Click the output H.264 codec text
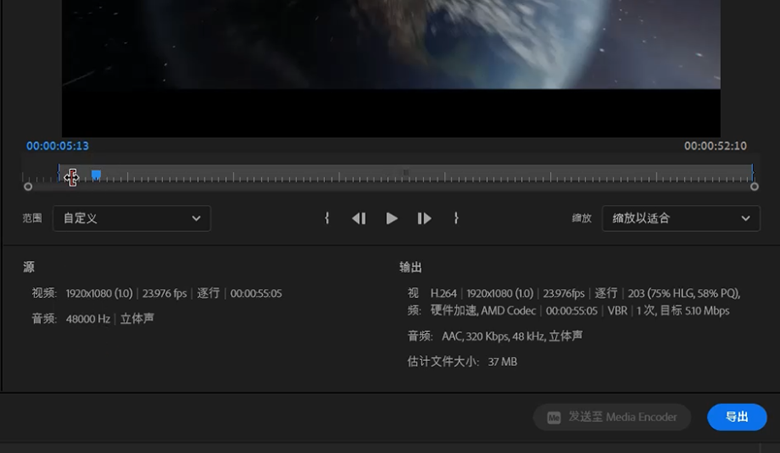This screenshot has width=780, height=453. 443,293
